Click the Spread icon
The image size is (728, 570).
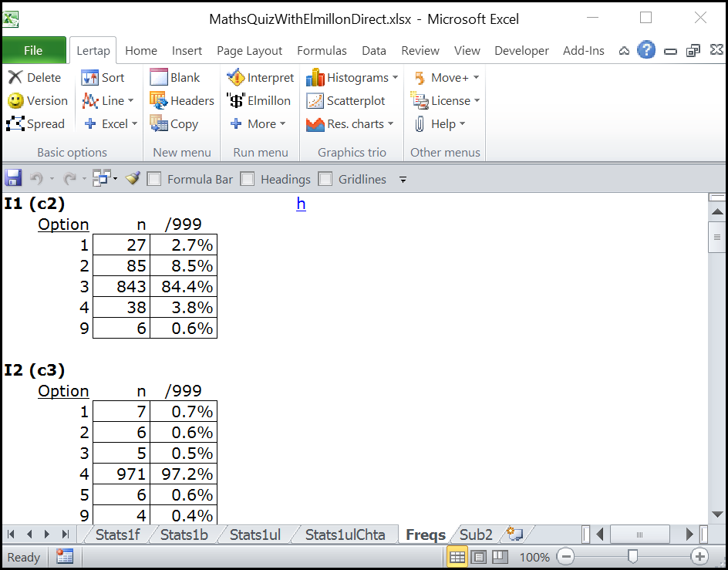15,123
